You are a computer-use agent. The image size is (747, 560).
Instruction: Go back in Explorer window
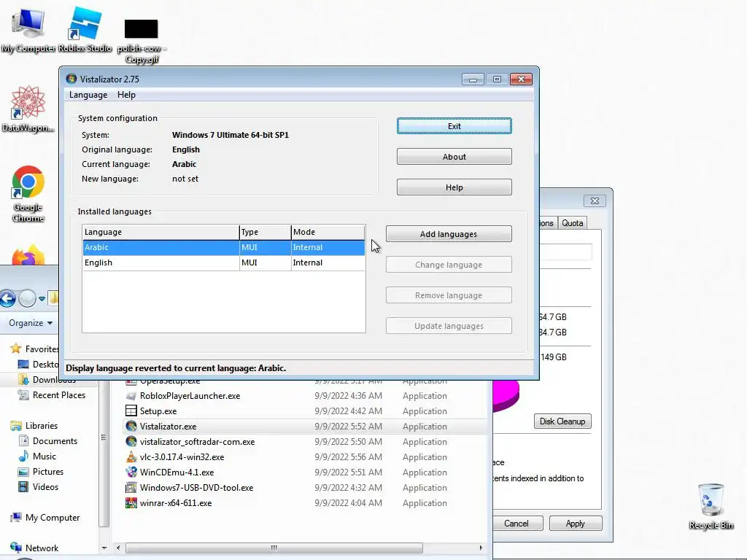[7, 298]
